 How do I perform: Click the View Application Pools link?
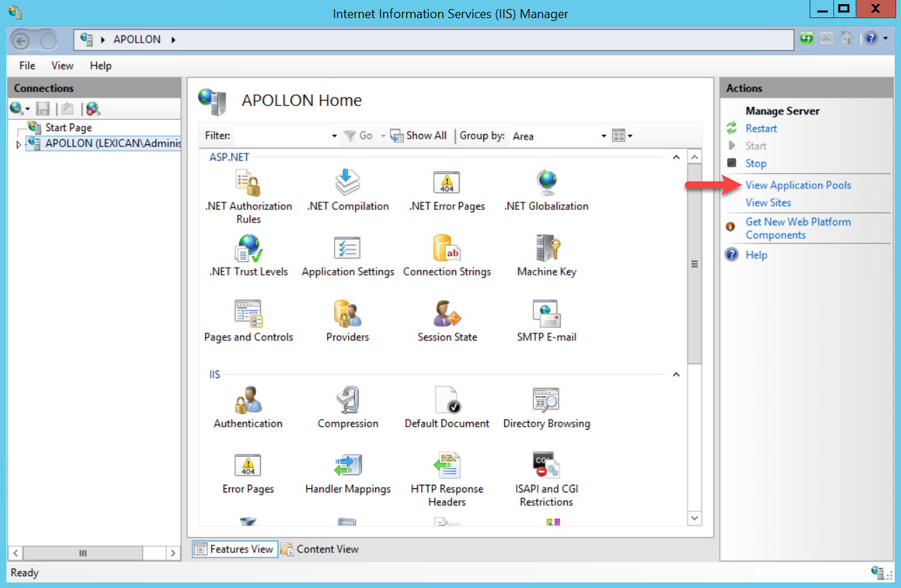click(798, 185)
